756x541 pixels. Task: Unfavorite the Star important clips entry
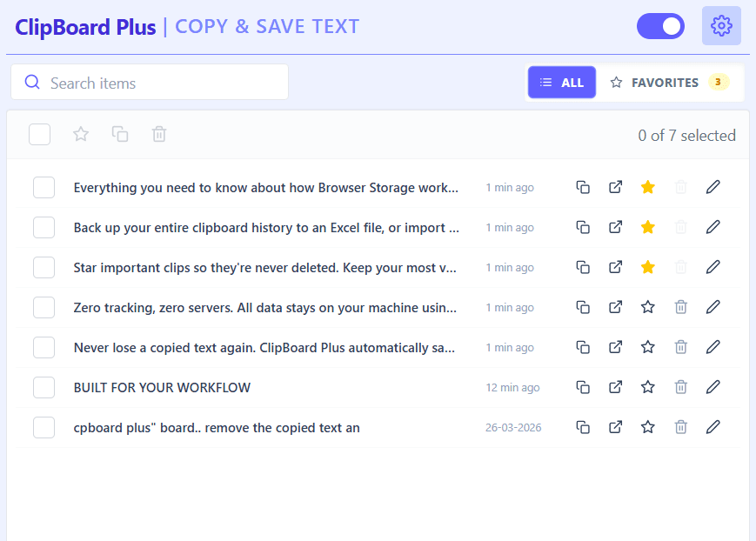point(647,267)
